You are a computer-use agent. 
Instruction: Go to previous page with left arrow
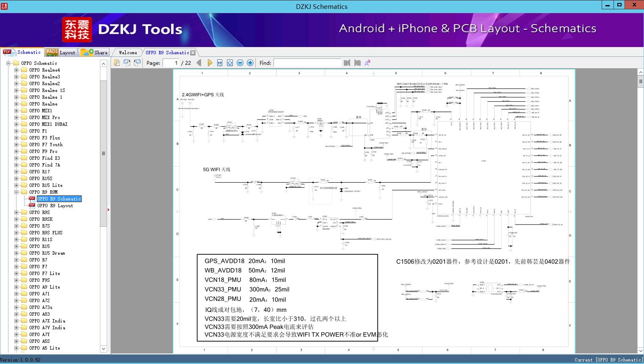tap(199, 63)
